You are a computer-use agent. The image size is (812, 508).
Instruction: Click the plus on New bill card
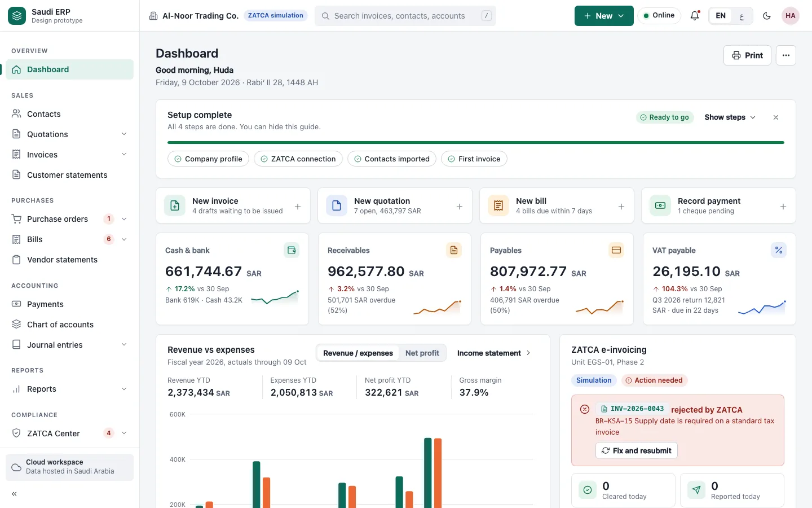pyautogui.click(x=621, y=207)
